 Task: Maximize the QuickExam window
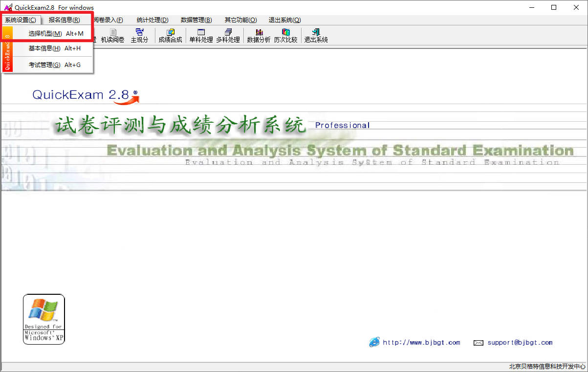(553, 7)
